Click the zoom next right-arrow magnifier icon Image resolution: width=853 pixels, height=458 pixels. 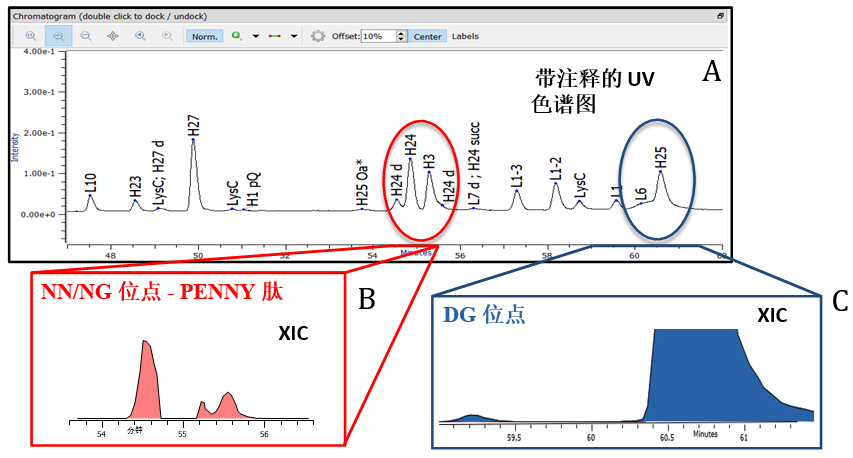click(166, 36)
